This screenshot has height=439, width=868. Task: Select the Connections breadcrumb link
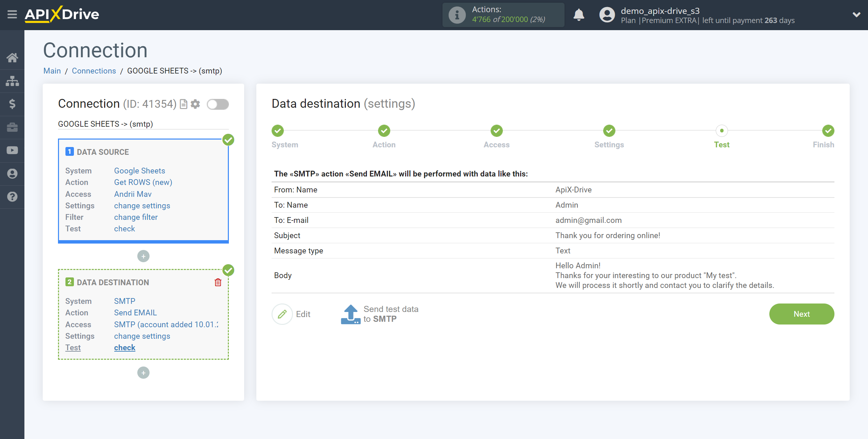coord(93,70)
